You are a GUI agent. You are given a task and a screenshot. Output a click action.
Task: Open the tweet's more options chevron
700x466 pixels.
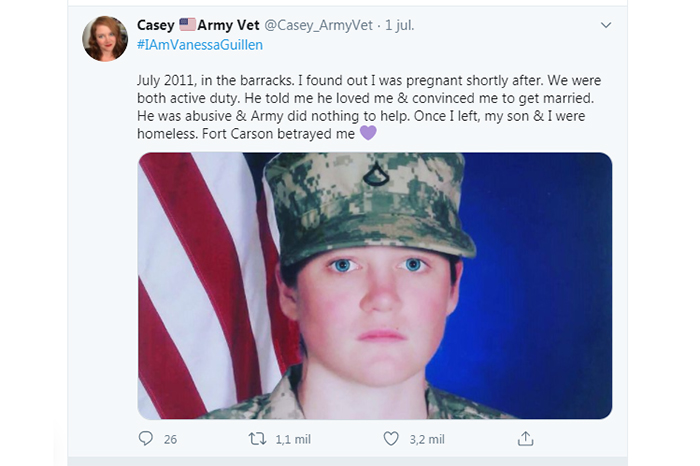pos(605,25)
